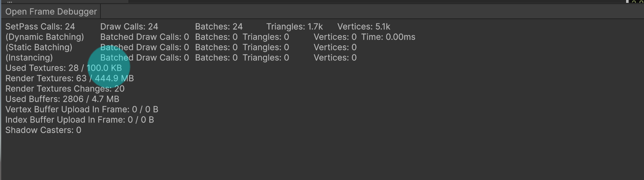Image resolution: width=644 pixels, height=180 pixels.
Task: Click the Used Textures statistic line
Action: pos(63,68)
